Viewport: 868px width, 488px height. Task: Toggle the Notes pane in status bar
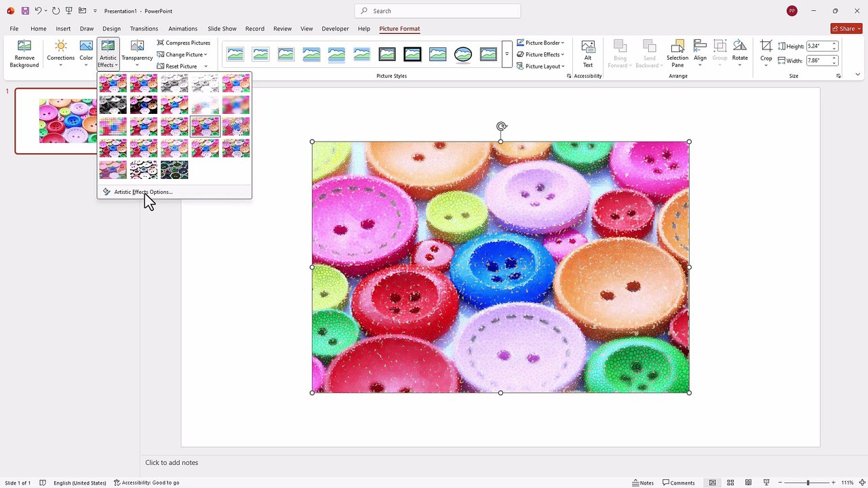pyautogui.click(x=643, y=483)
